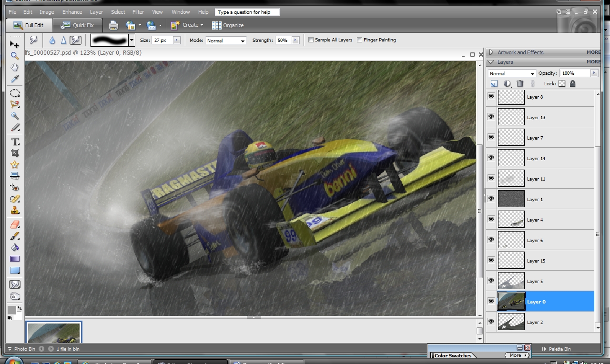The image size is (610, 364).
Task: Select the Zoom magnifier tool
Action: 15,56
